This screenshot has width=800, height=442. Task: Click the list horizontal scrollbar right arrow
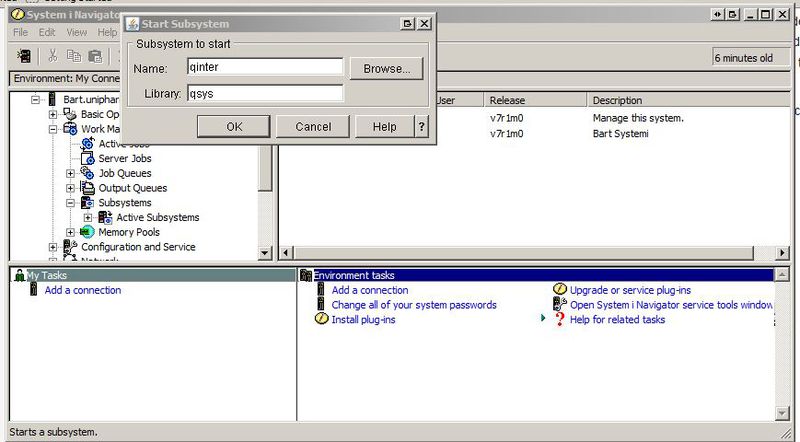click(x=782, y=253)
